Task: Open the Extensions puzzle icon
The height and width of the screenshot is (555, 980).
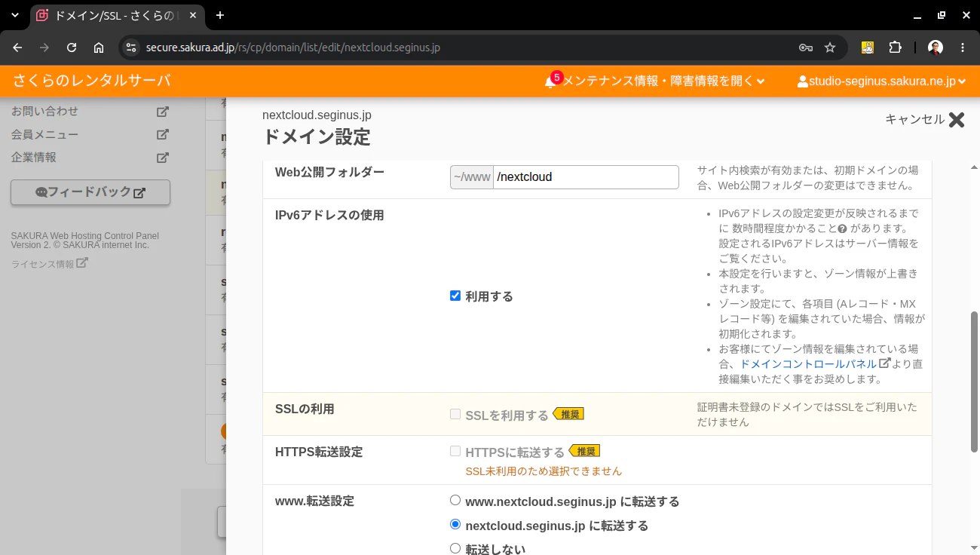Action: point(895,48)
